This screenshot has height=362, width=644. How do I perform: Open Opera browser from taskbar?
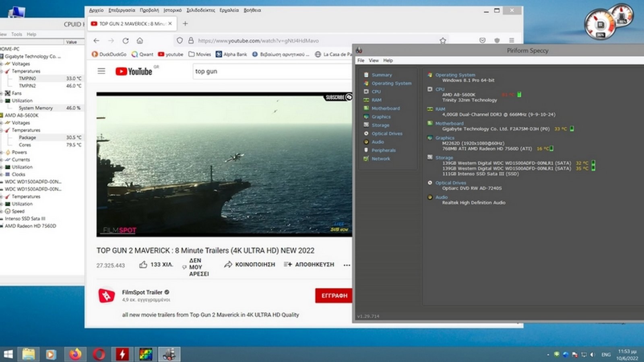click(x=99, y=354)
